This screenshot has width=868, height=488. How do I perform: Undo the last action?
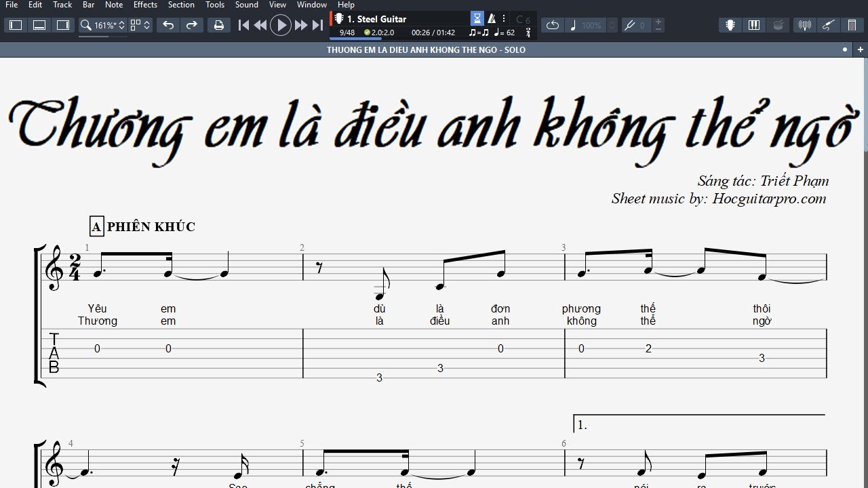coord(168,25)
